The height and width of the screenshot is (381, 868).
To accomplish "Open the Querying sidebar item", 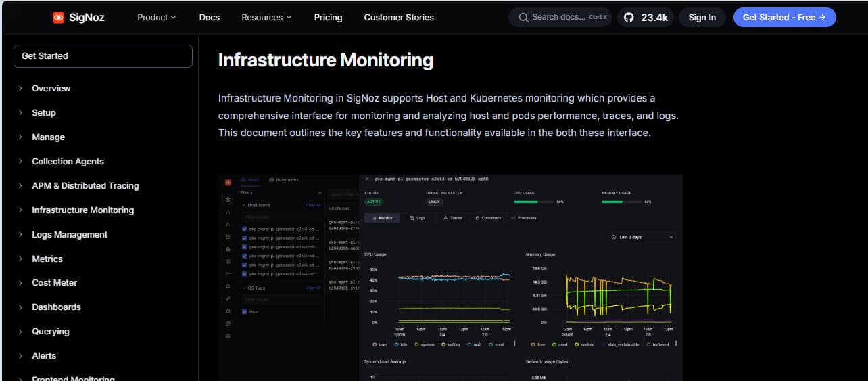I will 51,332.
